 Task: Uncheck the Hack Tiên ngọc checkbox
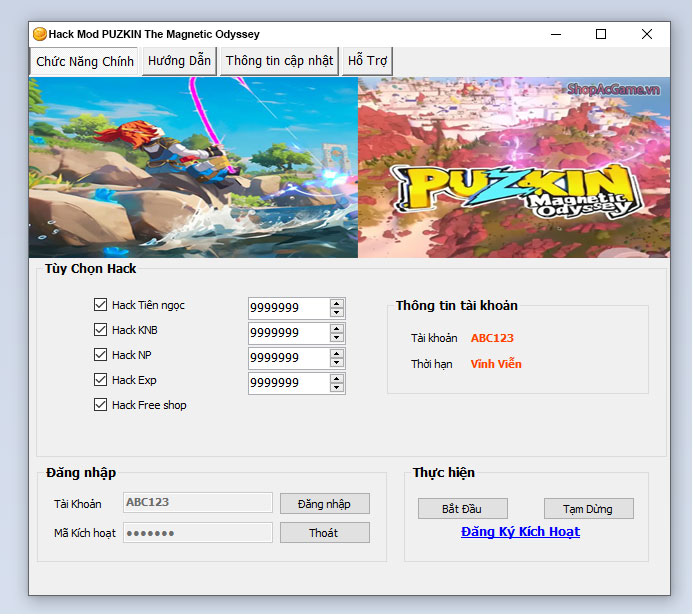[x=100, y=304]
